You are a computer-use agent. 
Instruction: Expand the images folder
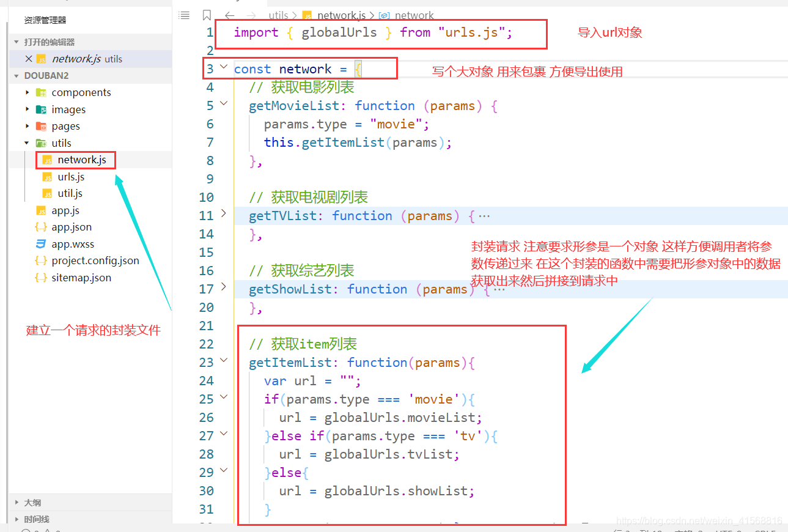(27, 109)
